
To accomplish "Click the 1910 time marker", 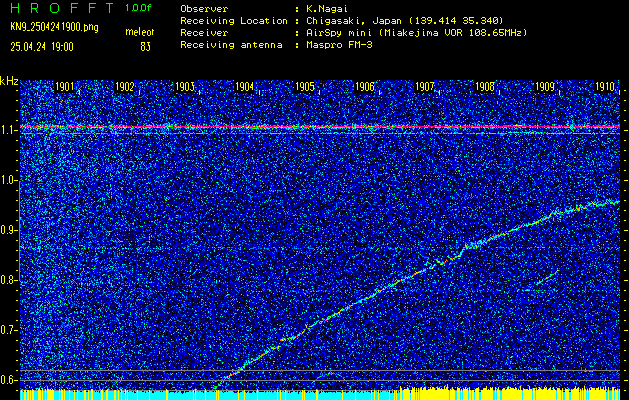I will [605, 87].
